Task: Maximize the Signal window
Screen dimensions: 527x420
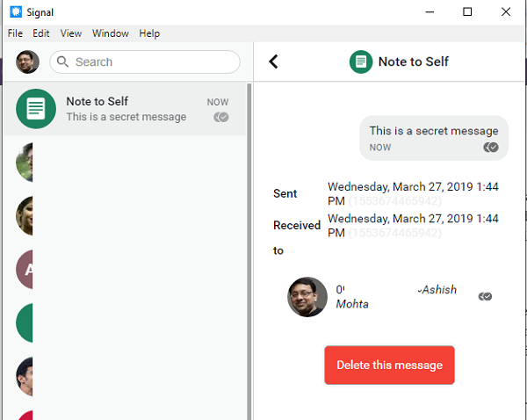Action: (467, 12)
